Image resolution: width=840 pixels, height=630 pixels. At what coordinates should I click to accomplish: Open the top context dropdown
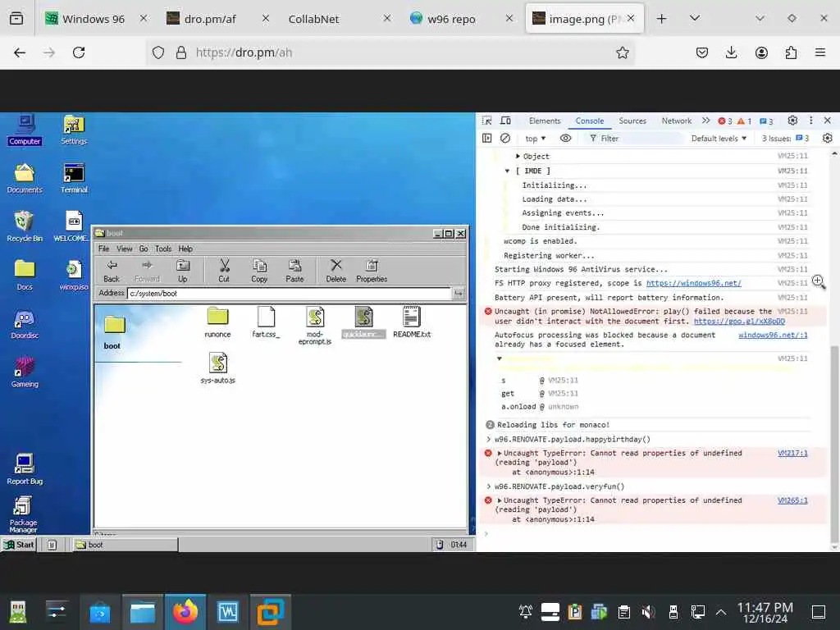(535, 138)
